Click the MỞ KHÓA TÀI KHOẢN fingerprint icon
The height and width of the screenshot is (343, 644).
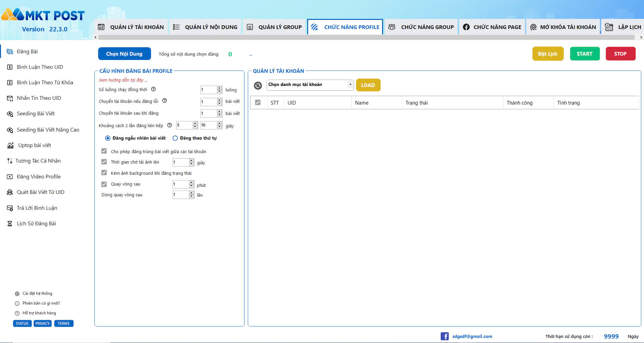point(533,27)
